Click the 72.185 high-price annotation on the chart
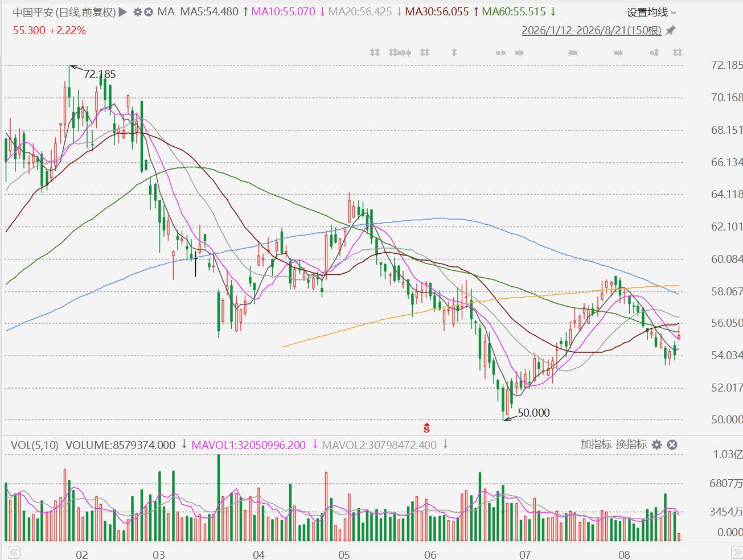Image resolution: width=743 pixels, height=560 pixels. point(100,74)
